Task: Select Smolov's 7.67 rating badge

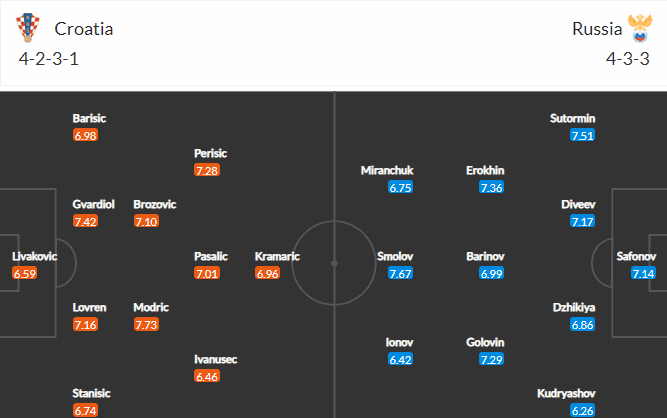Action: pos(400,273)
